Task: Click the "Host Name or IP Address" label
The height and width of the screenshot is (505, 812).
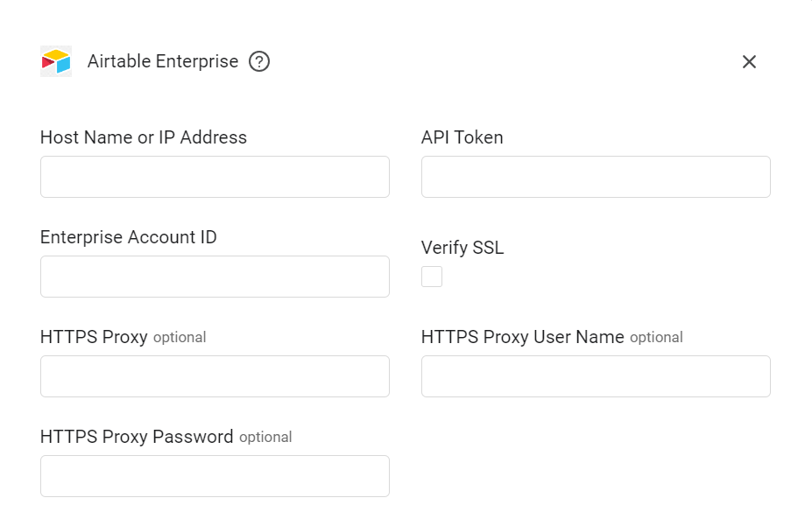Action: tap(144, 137)
